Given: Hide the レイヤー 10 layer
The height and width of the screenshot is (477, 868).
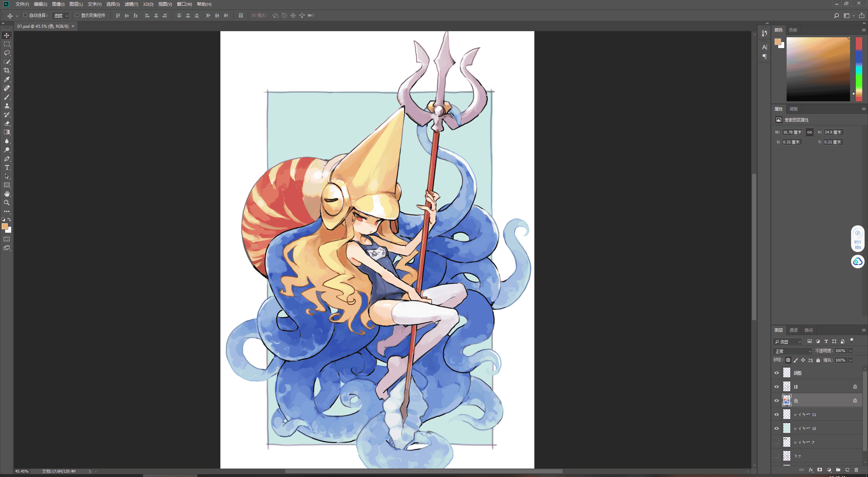Looking at the screenshot, I should point(776,429).
